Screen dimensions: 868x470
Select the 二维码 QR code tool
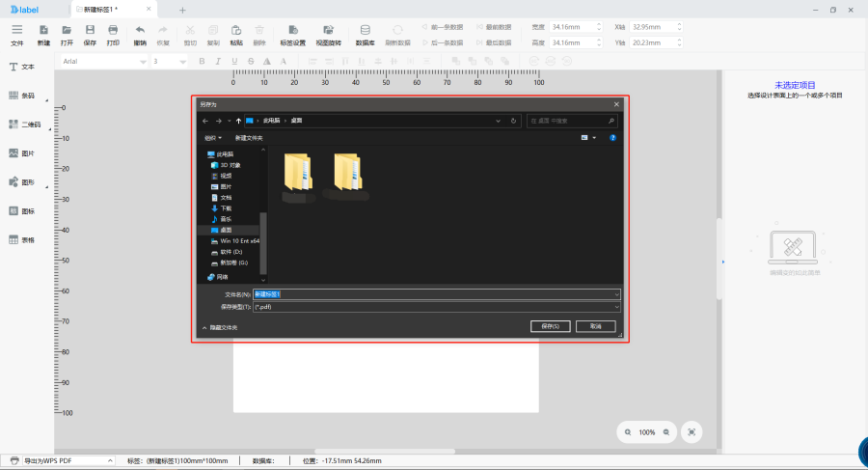tap(25, 124)
